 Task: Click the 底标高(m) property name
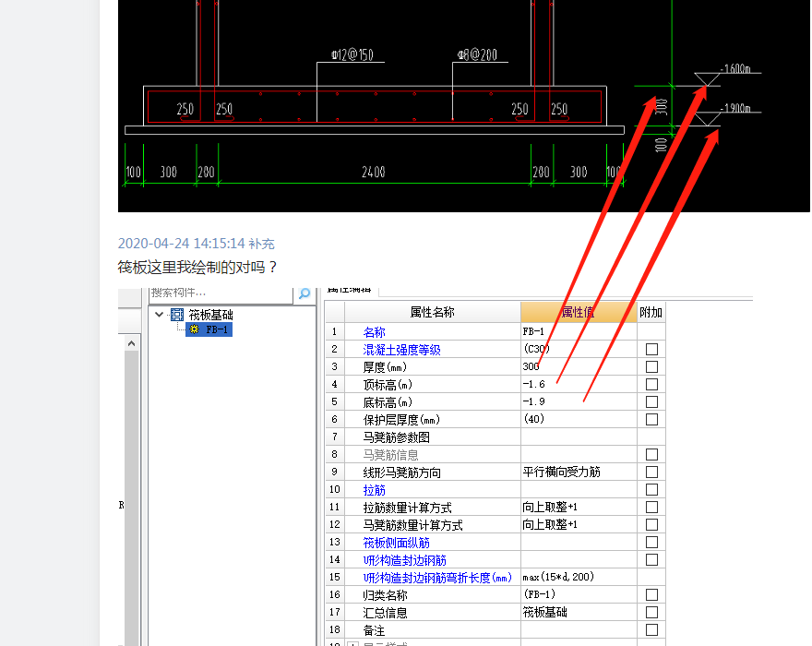[388, 402]
